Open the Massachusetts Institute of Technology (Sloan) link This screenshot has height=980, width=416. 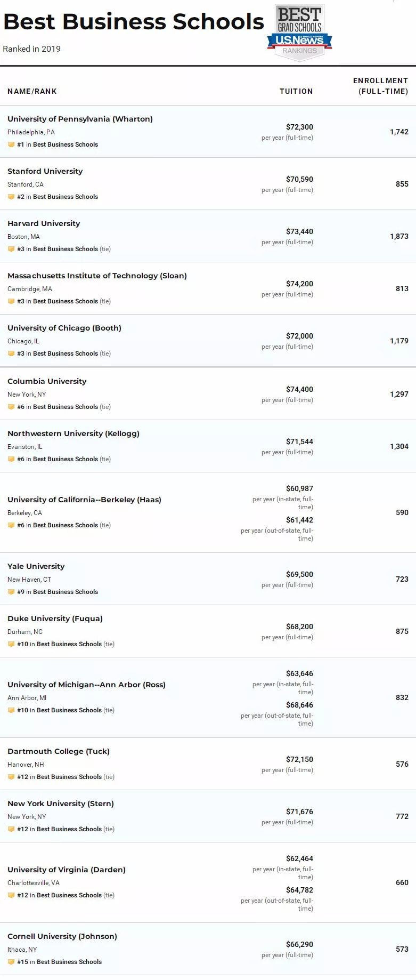coord(97,276)
